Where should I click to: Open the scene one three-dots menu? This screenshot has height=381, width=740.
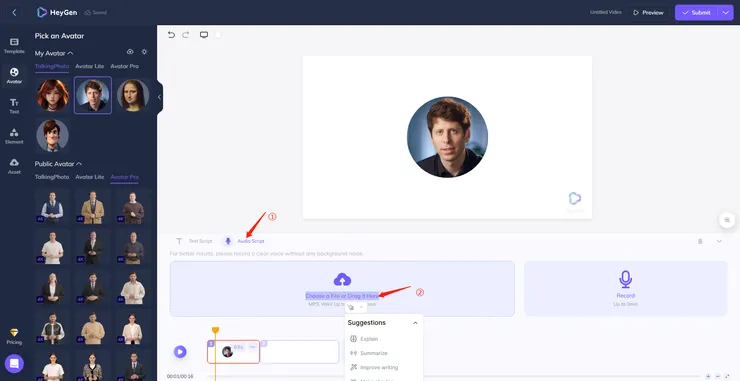pos(252,347)
